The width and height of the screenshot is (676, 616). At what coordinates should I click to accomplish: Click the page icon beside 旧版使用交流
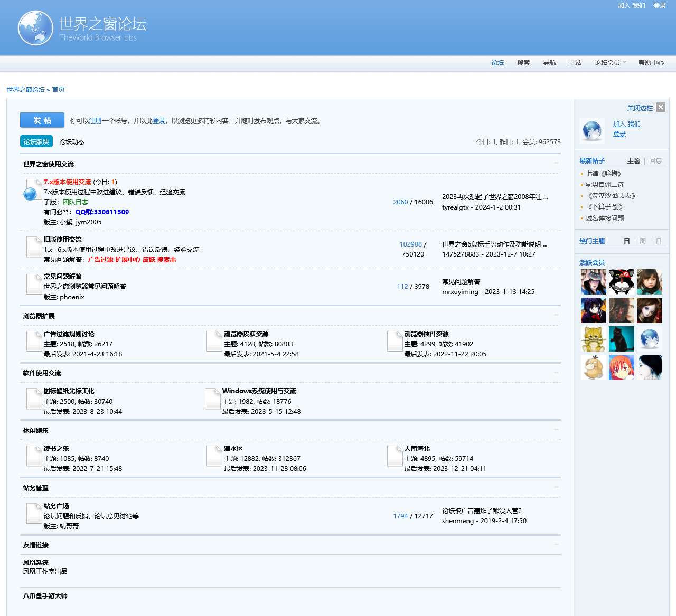33,247
